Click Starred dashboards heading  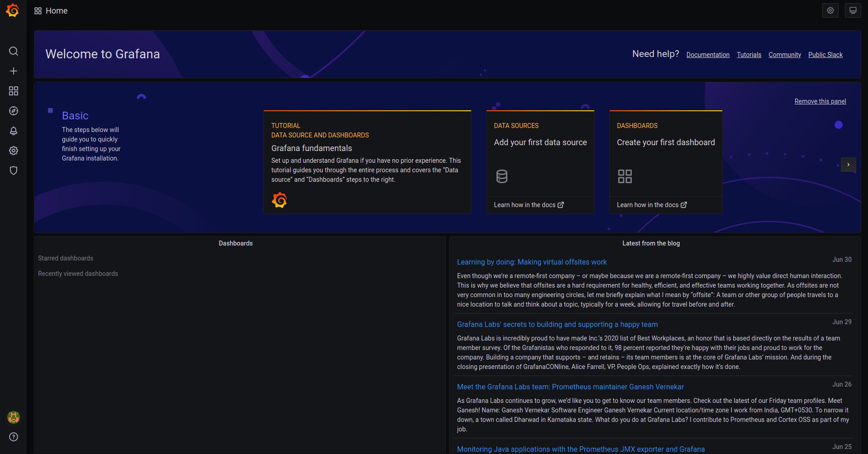[66, 258]
